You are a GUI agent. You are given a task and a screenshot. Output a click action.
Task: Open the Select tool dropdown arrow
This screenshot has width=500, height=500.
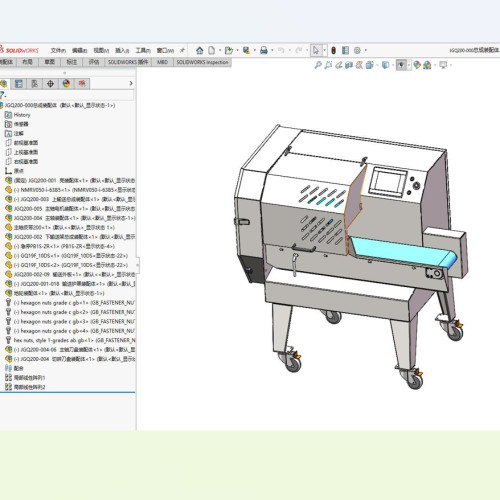[x=324, y=50]
